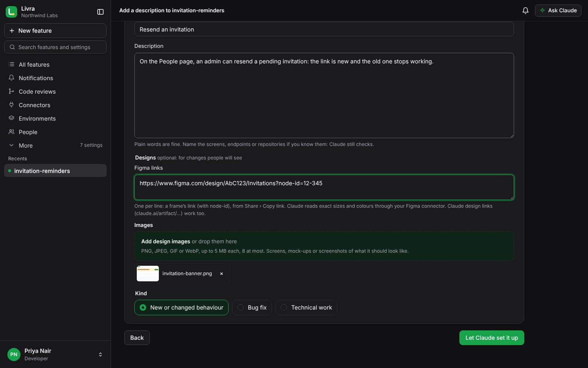The image size is (588, 368).
Task: Click the Ask Claude button
Action: tap(558, 11)
